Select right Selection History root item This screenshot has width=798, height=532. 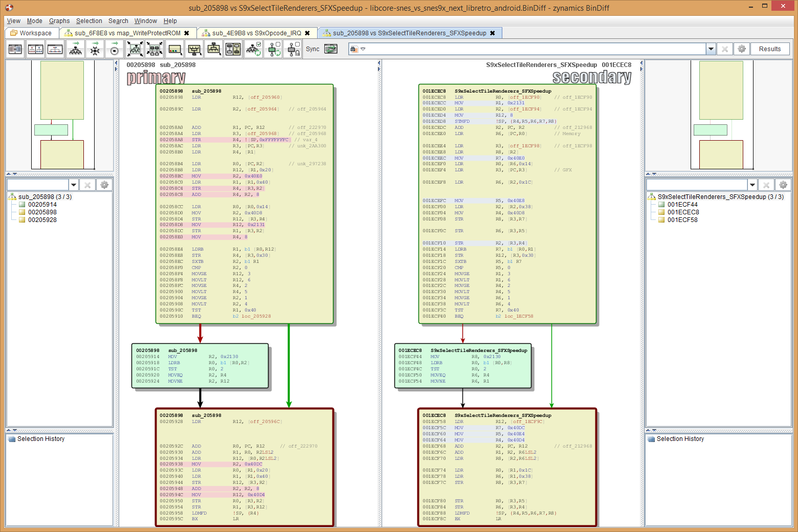tap(680, 439)
